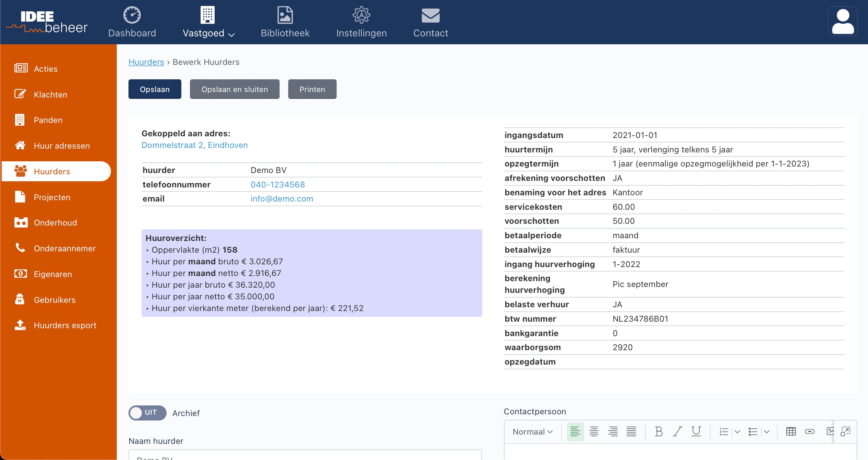Click the Naam huurder input field
868x460 pixels.
tap(305, 455)
